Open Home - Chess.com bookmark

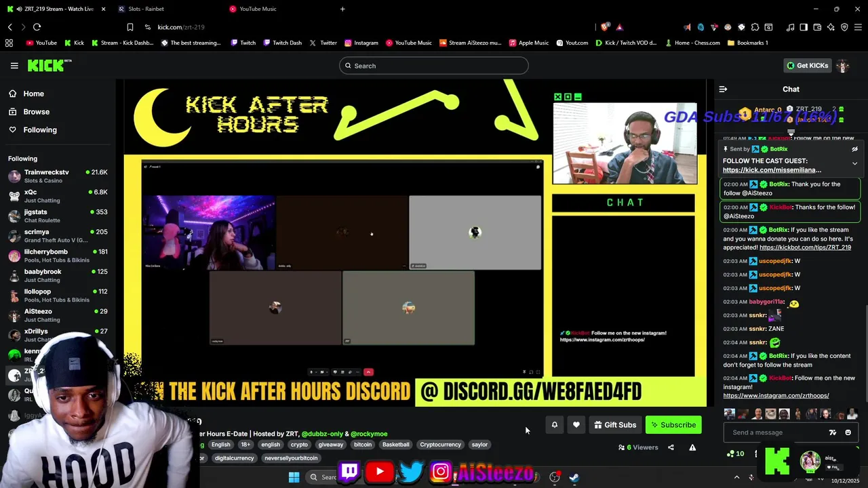coord(692,43)
